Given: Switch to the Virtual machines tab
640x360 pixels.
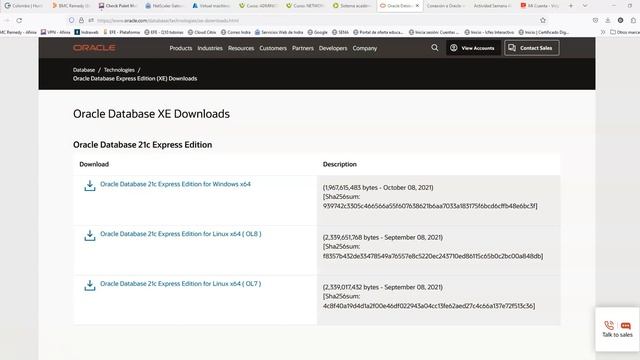Looking at the screenshot, I should click(211, 6).
